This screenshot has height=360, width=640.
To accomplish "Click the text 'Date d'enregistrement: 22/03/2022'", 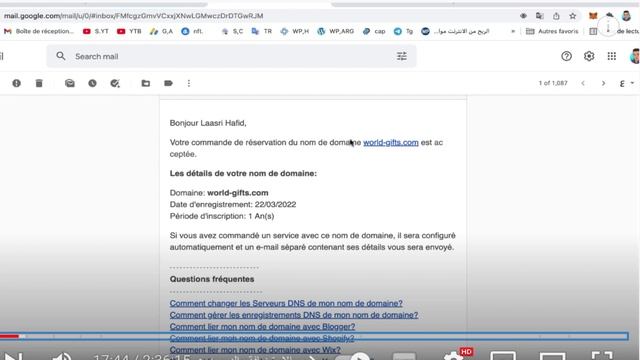I will click(233, 204).
